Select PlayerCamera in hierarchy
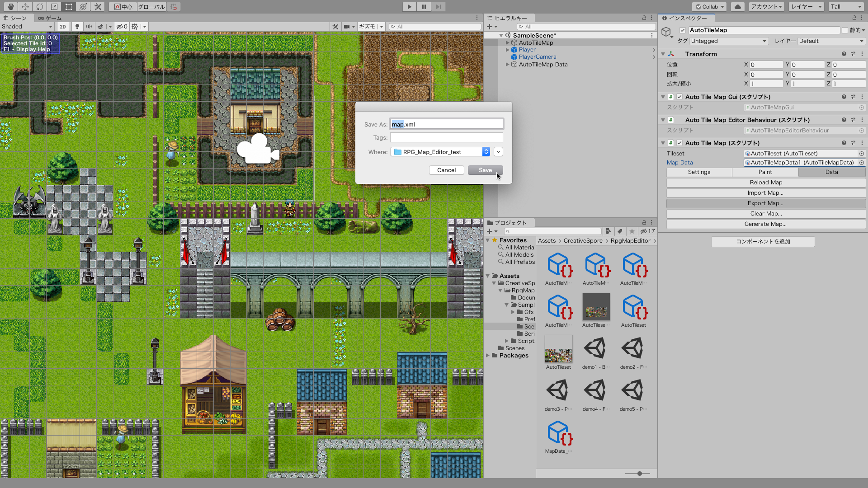This screenshot has width=868, height=488. coord(538,57)
